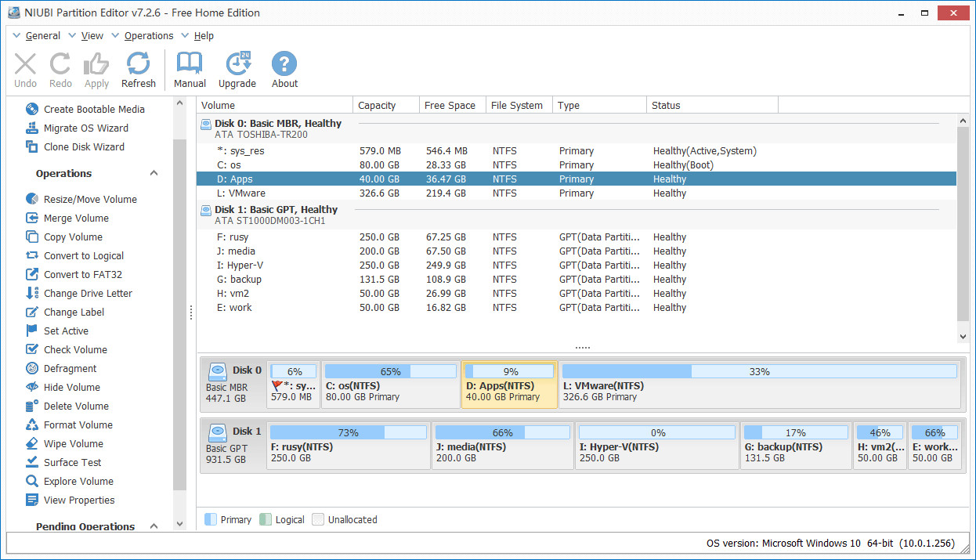Screen dimensions: 976x560
Task: Open the About question-mark icon
Action: tap(284, 63)
